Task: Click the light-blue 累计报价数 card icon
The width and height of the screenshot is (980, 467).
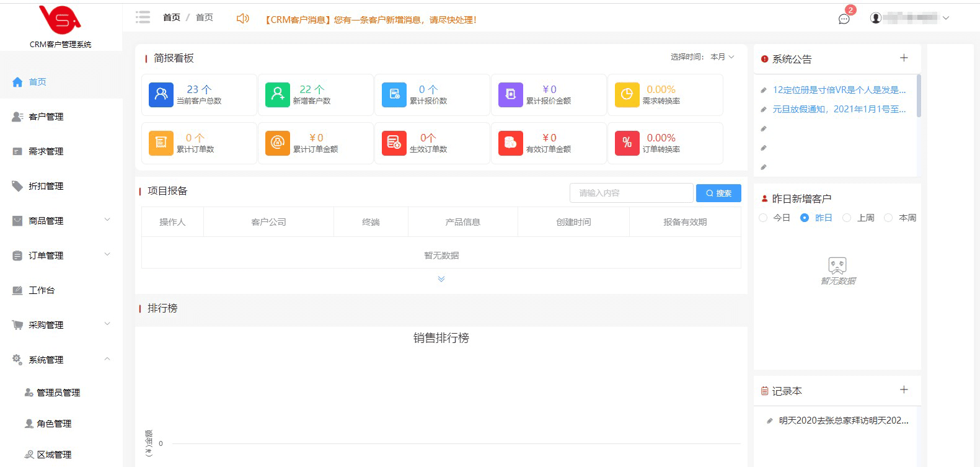Action: pyautogui.click(x=394, y=95)
